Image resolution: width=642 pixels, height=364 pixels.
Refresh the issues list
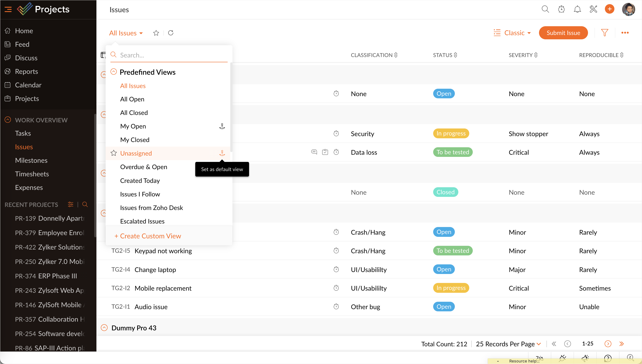(171, 33)
